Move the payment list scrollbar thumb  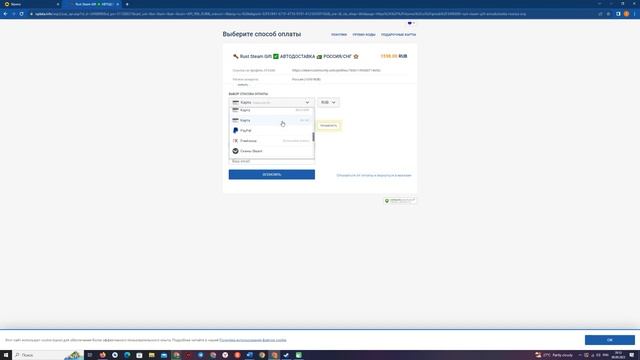click(313, 137)
